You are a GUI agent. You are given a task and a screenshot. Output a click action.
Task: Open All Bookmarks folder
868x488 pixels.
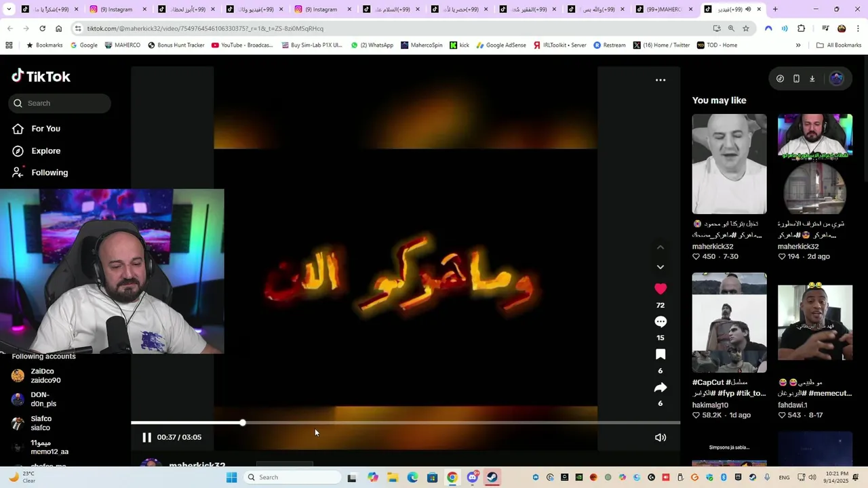click(x=839, y=45)
